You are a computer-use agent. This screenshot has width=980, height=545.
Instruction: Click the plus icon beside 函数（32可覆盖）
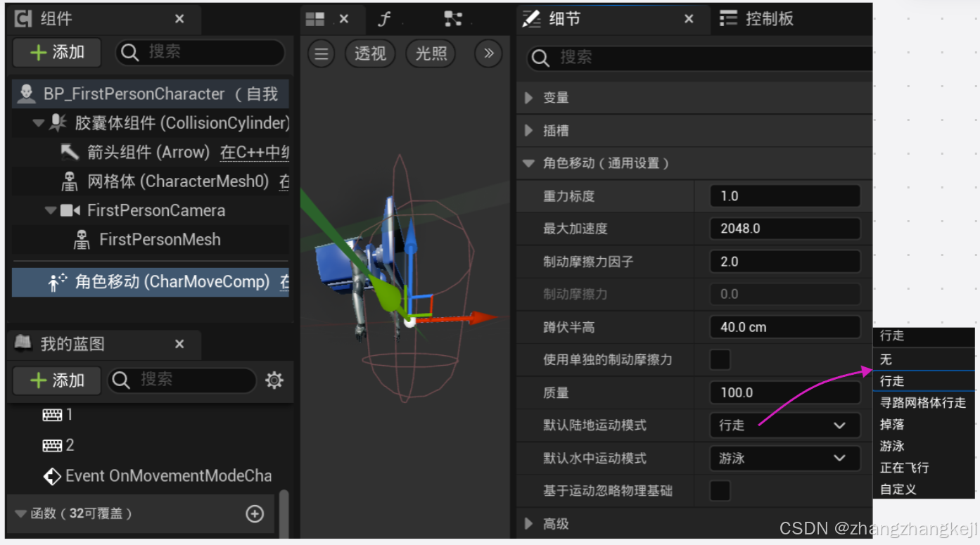(255, 513)
